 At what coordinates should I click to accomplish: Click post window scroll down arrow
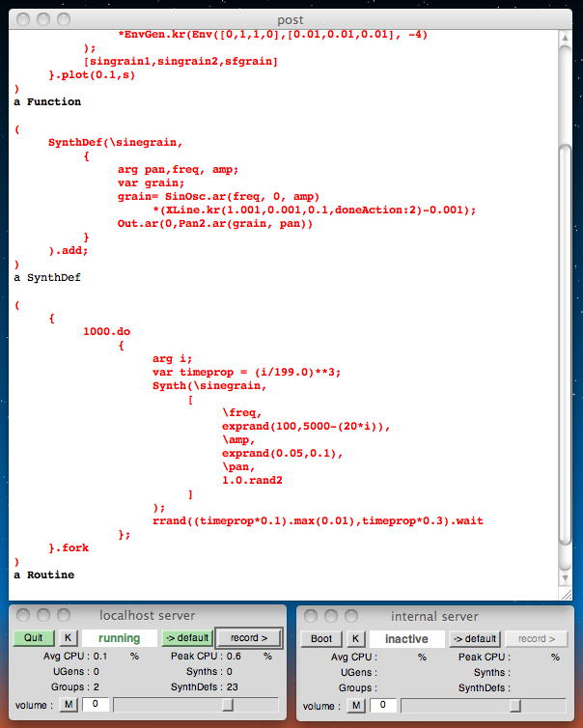pos(565,578)
